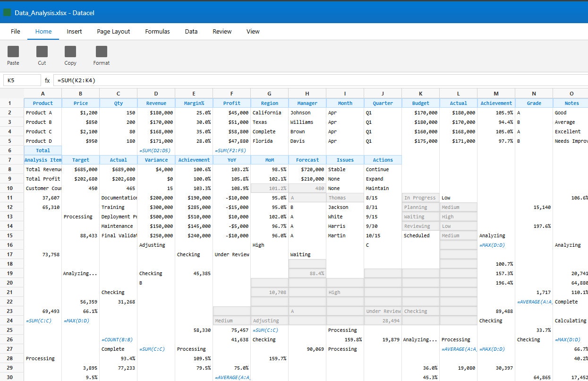Click the Copy icon
588x381 pixels.
70,52
